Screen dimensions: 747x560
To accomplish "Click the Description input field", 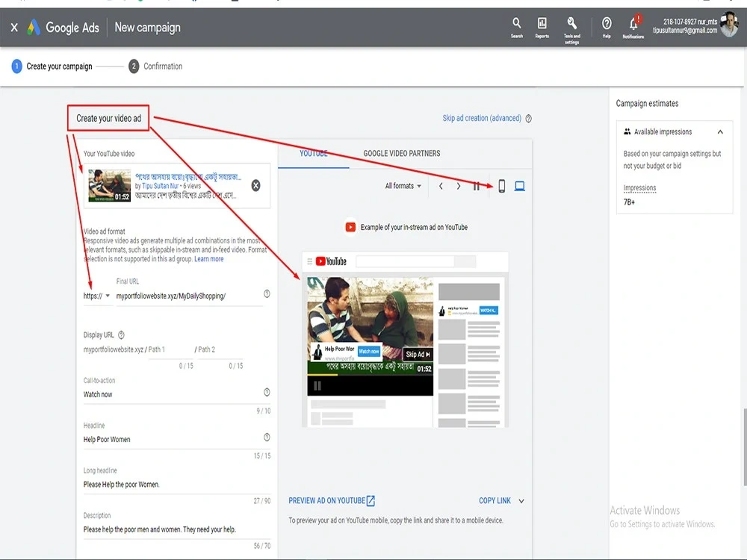I will point(177,529).
